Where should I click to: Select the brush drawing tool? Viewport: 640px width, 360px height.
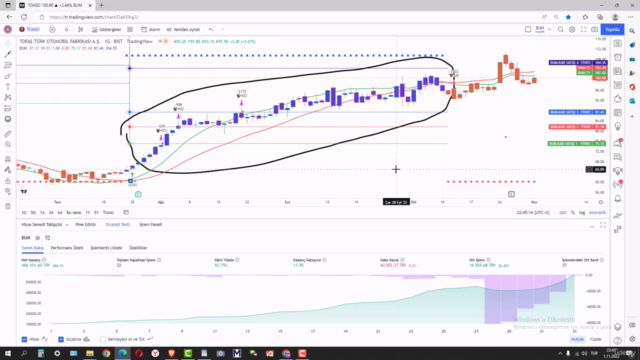click(x=8, y=76)
